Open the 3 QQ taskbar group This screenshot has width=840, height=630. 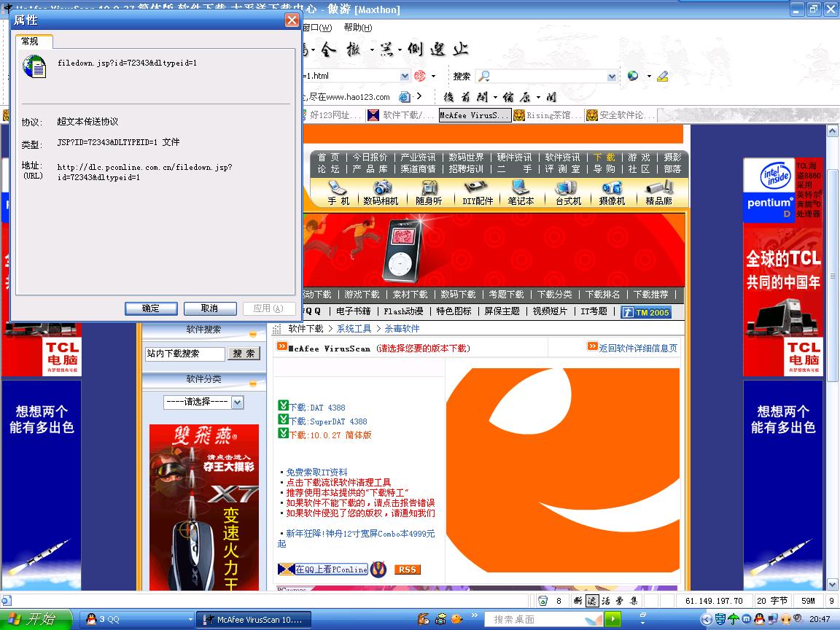tap(136, 620)
